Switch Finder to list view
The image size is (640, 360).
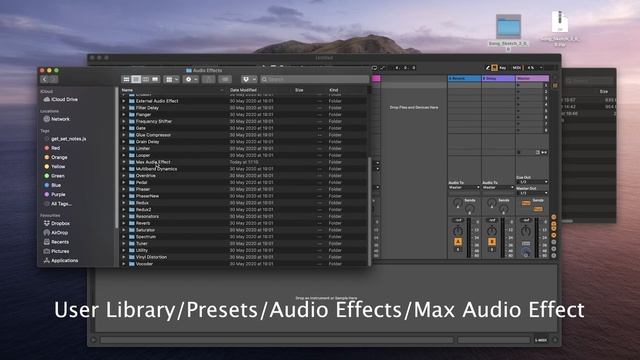[x=136, y=79]
